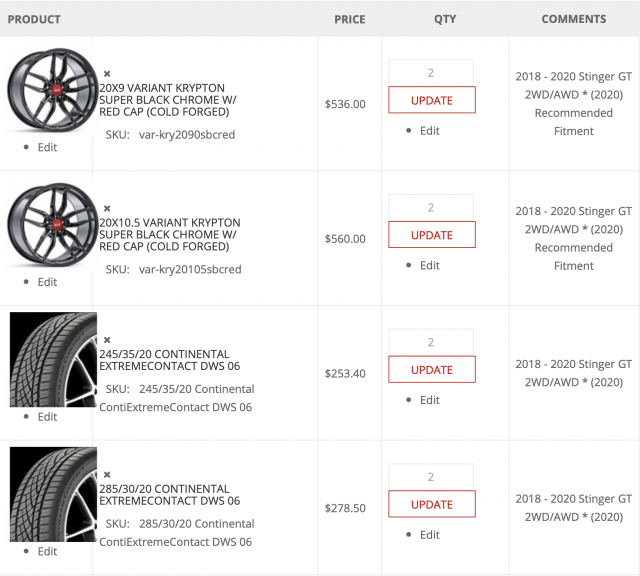Click the quantity input for 245/35/20 tire
The image size is (640, 576).
[431, 343]
